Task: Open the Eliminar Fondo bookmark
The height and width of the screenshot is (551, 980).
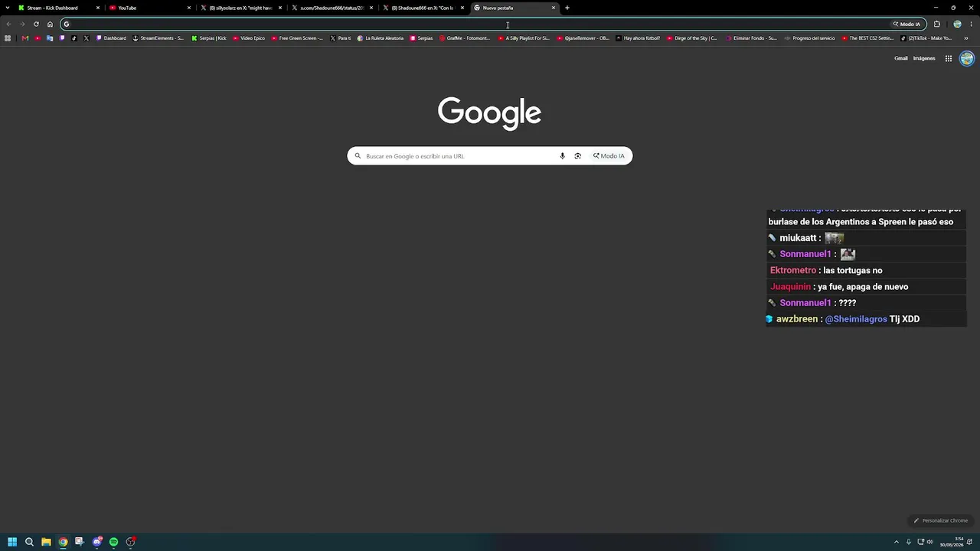Action: (750, 38)
